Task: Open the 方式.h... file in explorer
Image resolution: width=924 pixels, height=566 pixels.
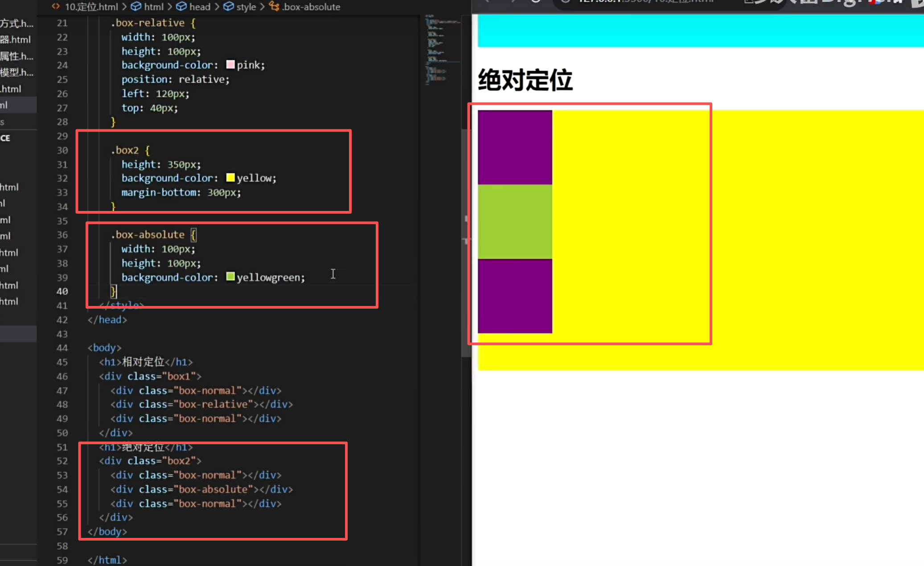Action: [16, 23]
